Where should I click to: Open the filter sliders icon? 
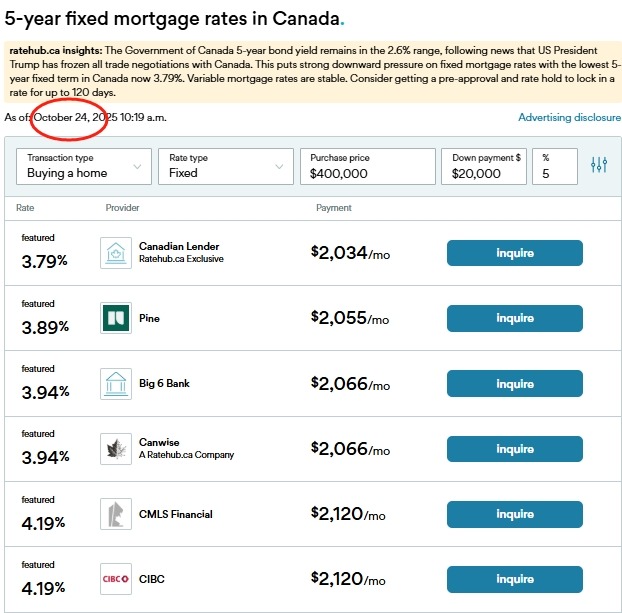(599, 166)
